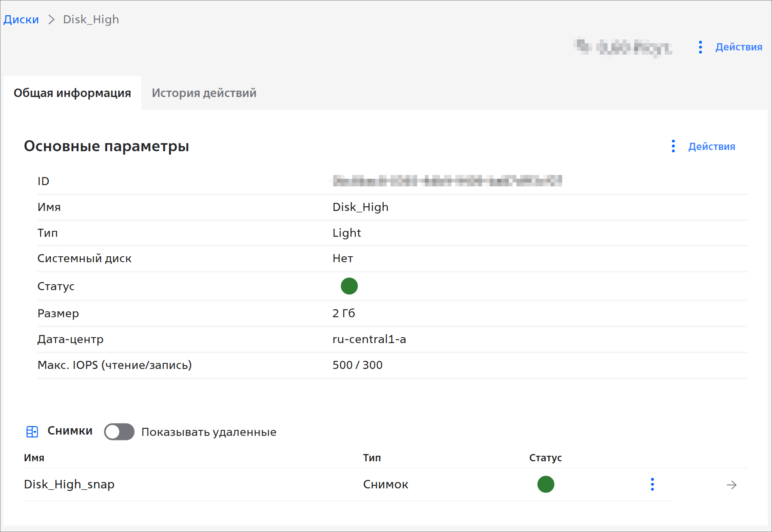The width and height of the screenshot is (772, 532).
Task: Click the Имя column header in snapshots
Action: [34, 458]
